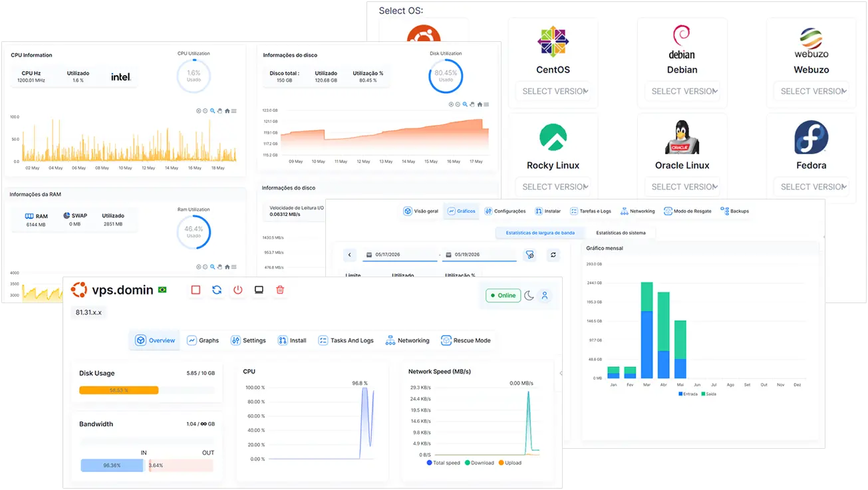The width and height of the screenshot is (868, 490).
Task: Open Oracle Linux Select Version dropdown
Action: [682, 187]
